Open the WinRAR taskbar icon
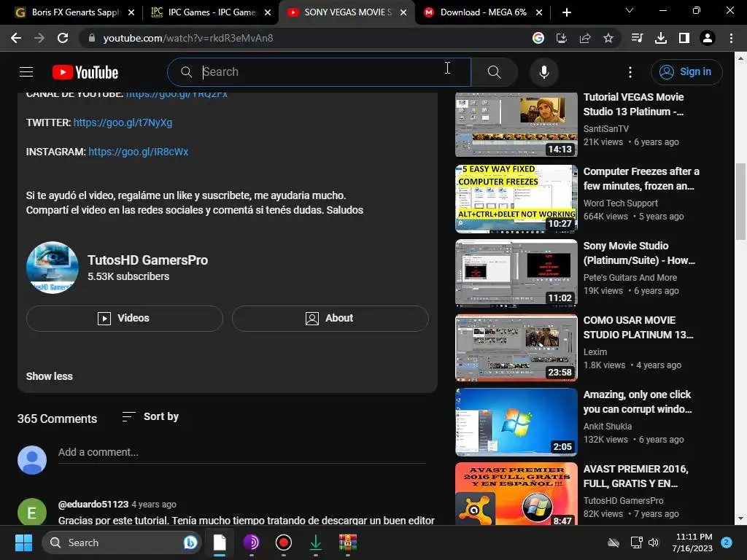The image size is (747, 560). point(348,542)
